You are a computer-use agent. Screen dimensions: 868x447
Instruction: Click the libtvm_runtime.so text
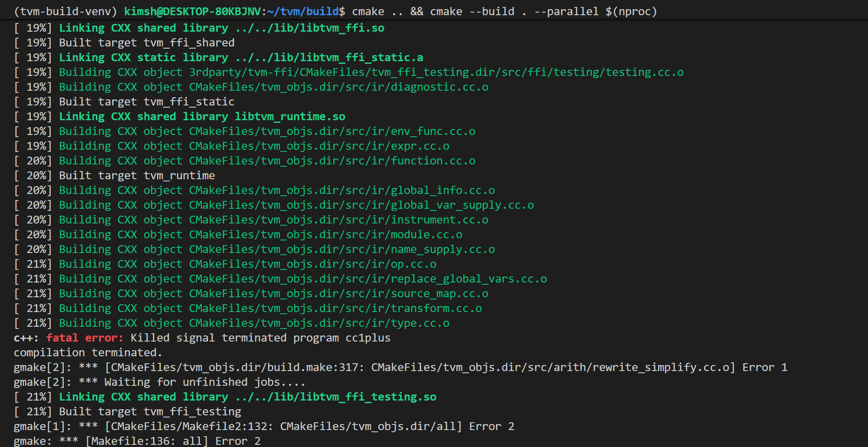click(290, 117)
